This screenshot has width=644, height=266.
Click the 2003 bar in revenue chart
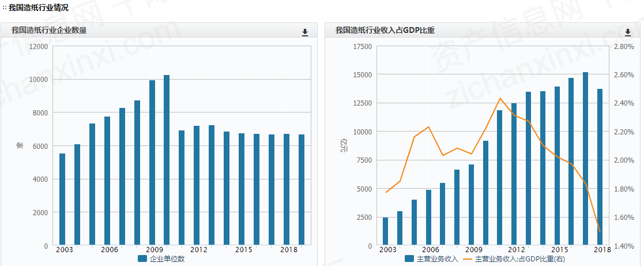click(x=386, y=231)
